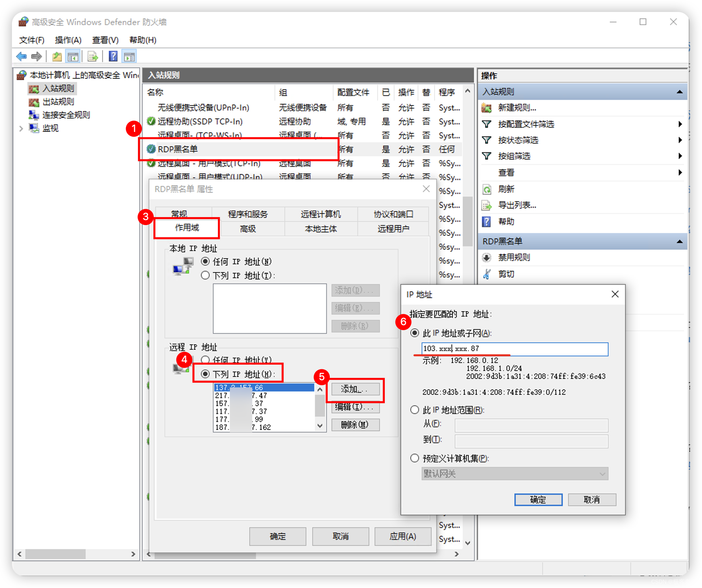Select 预定义计算机集(P) radio button
The height and width of the screenshot is (588, 702).
tap(415, 458)
